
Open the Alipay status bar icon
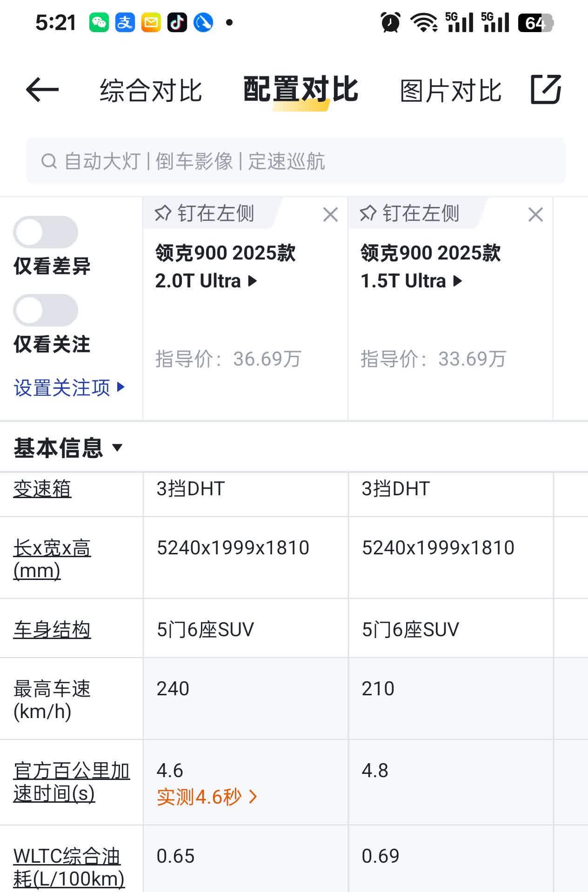125,22
